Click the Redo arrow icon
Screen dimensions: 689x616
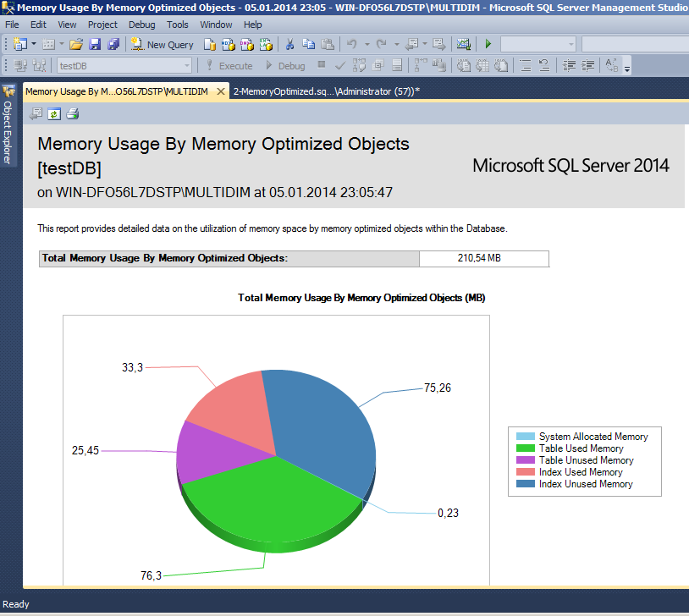point(382,44)
